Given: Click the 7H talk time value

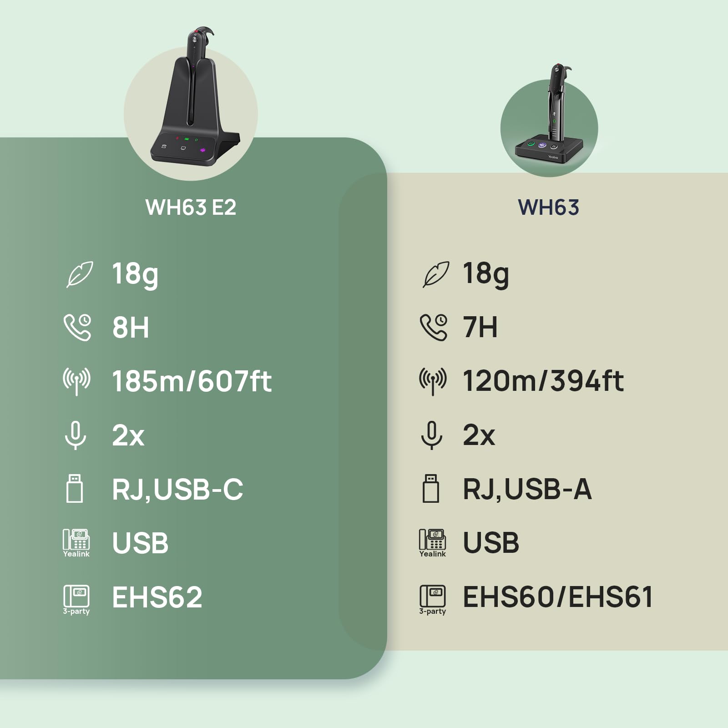Looking at the screenshot, I should [480, 327].
